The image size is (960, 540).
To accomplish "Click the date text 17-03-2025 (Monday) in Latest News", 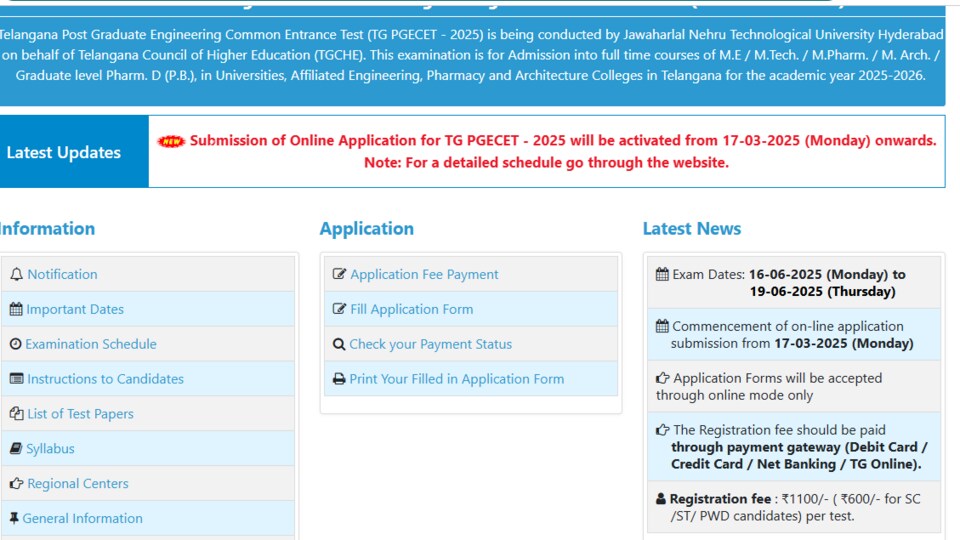I will (x=844, y=343).
